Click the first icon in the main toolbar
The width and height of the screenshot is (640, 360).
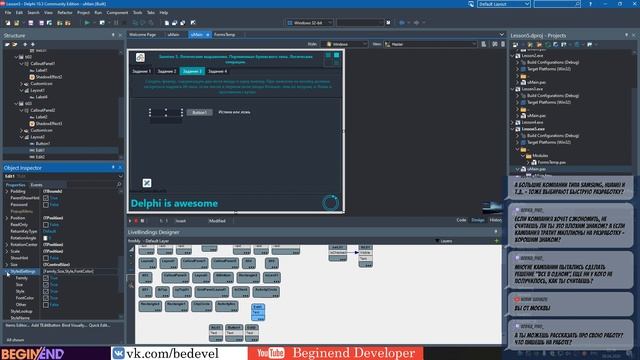[8, 23]
